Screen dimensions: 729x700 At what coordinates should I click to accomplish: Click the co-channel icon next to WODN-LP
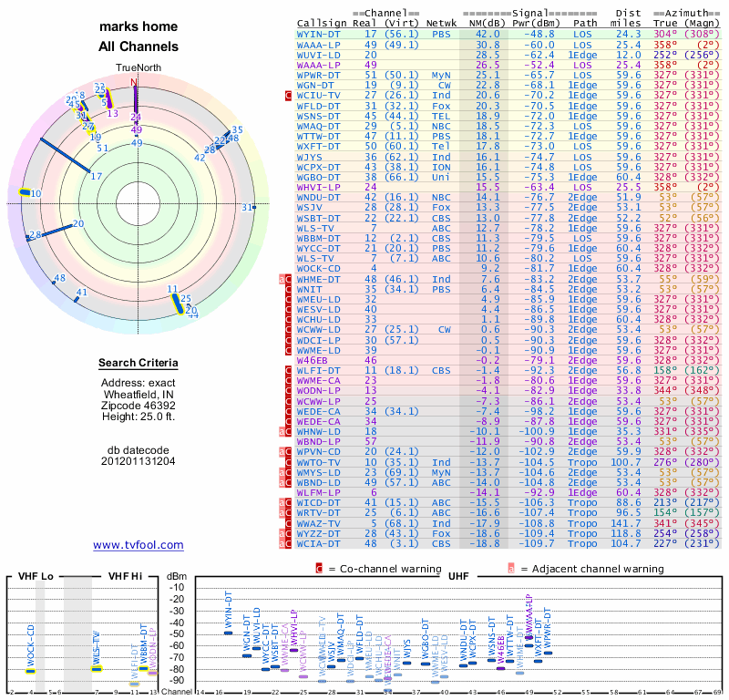click(x=288, y=391)
